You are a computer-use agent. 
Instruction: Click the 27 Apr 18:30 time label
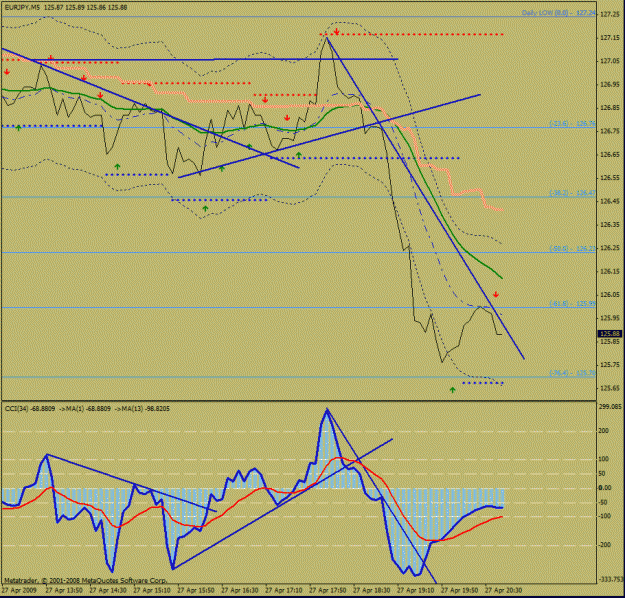point(371,590)
